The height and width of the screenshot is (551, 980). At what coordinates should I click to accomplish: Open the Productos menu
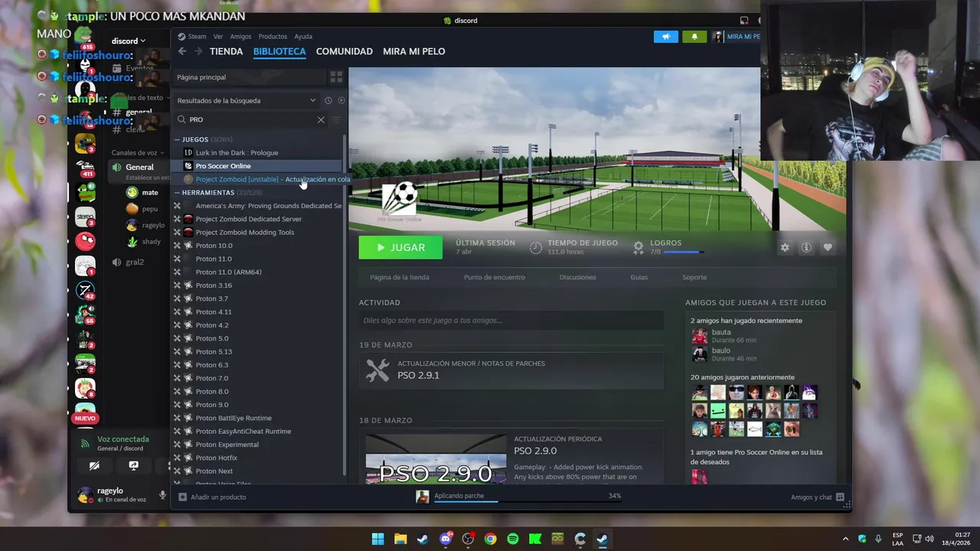(x=273, y=36)
